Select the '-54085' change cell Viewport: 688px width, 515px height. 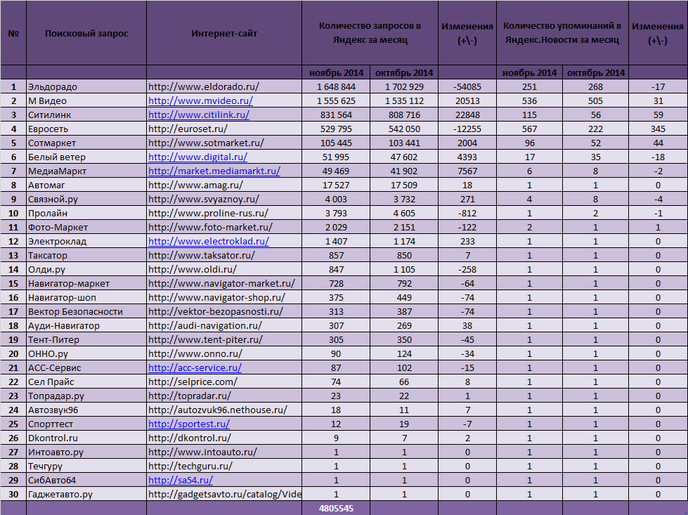tap(467, 87)
